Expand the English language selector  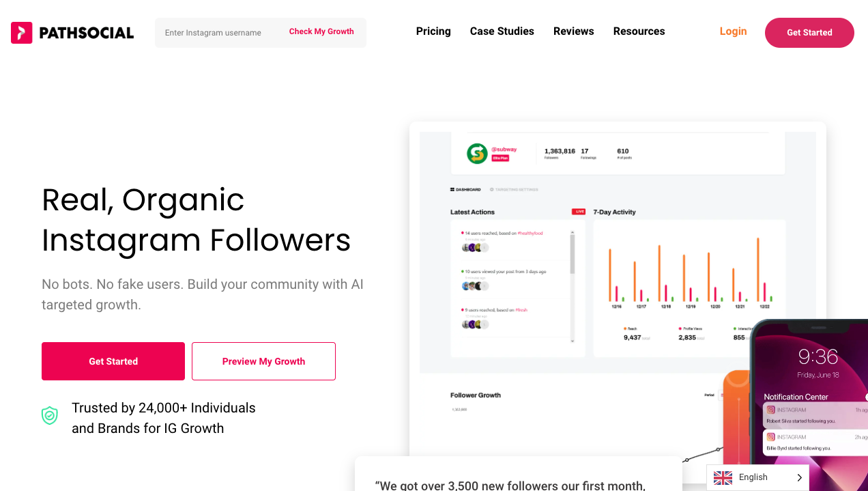pyautogui.click(x=757, y=478)
